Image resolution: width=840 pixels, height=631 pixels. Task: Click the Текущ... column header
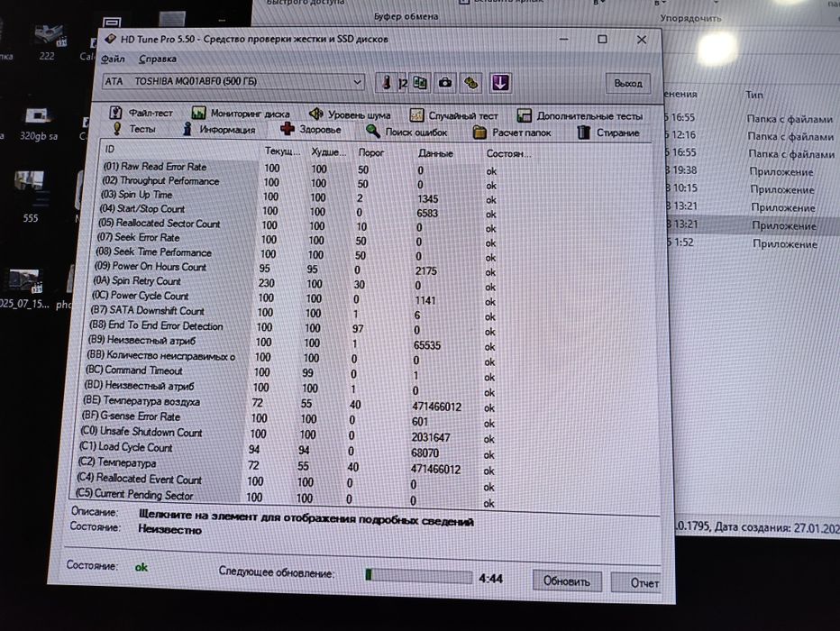pos(283,151)
